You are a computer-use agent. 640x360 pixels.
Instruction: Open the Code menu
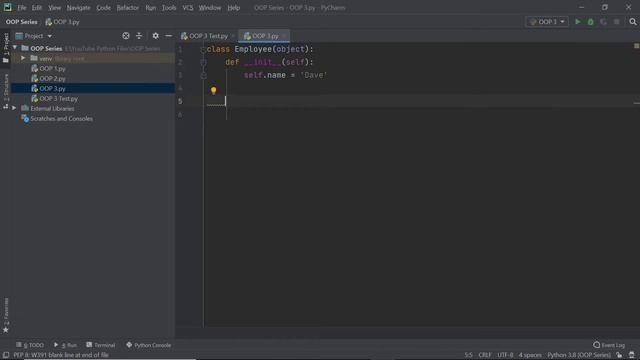pos(103,8)
